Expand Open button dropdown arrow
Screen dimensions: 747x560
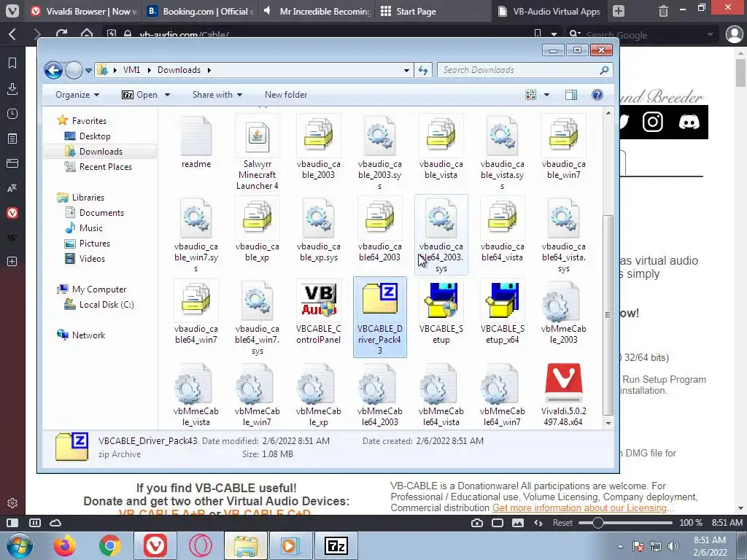[x=167, y=95]
